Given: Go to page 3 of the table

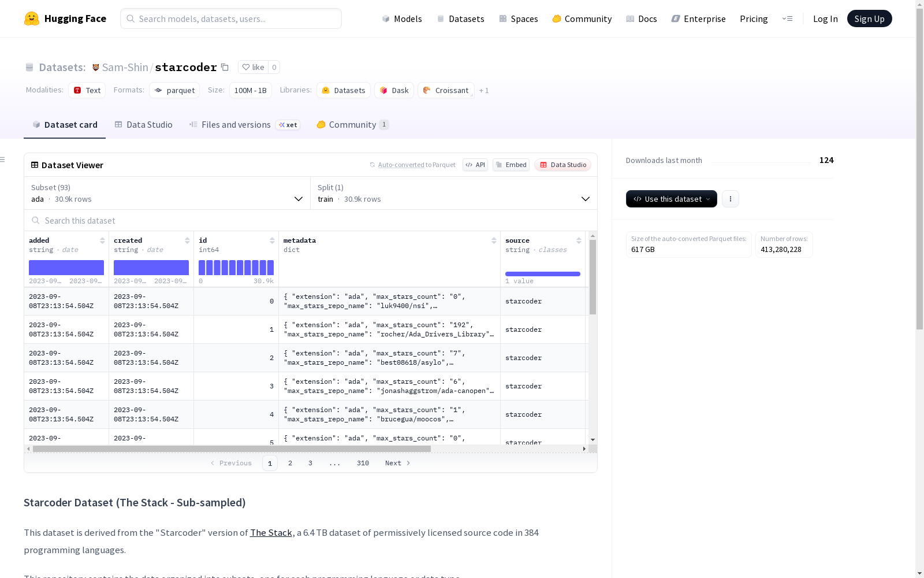Looking at the screenshot, I should tap(310, 463).
